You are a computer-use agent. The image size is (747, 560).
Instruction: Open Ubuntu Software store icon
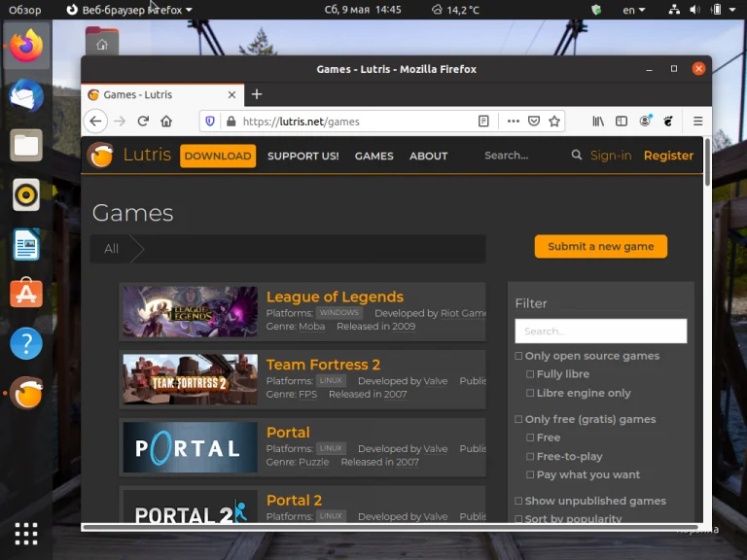[26, 294]
